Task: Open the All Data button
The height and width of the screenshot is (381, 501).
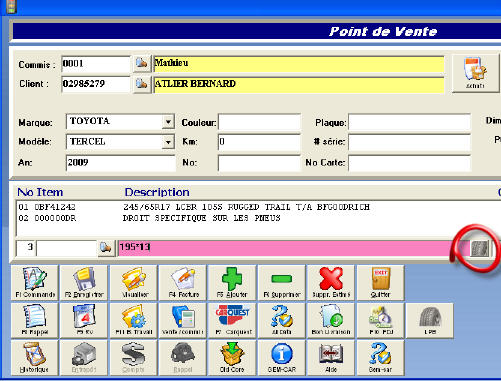Action: [281, 320]
